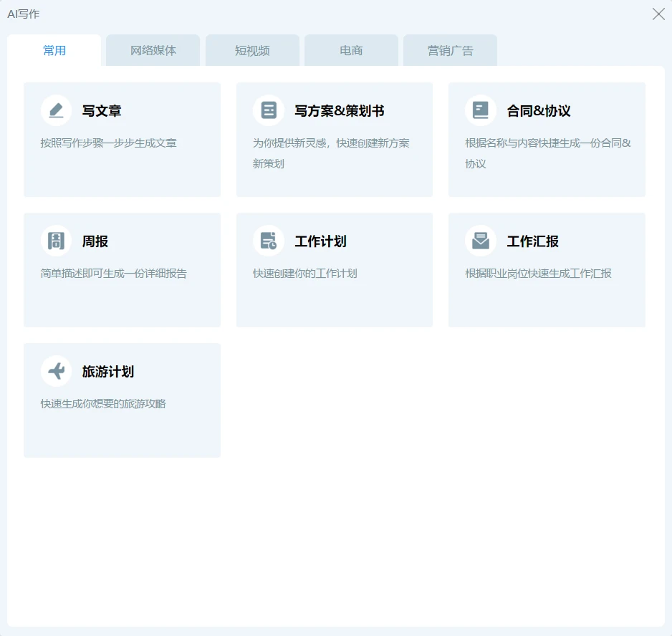
Task: Go to the 电商 tab
Action: [x=352, y=51]
